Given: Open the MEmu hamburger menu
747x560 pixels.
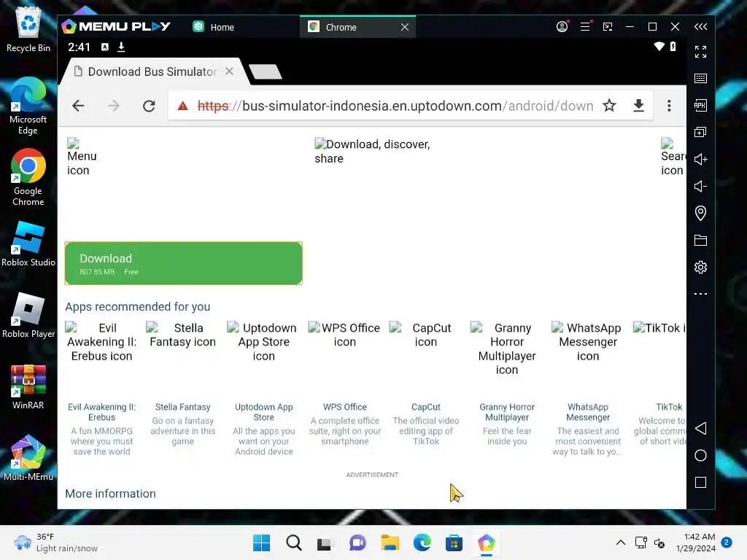Looking at the screenshot, I should 585,27.
